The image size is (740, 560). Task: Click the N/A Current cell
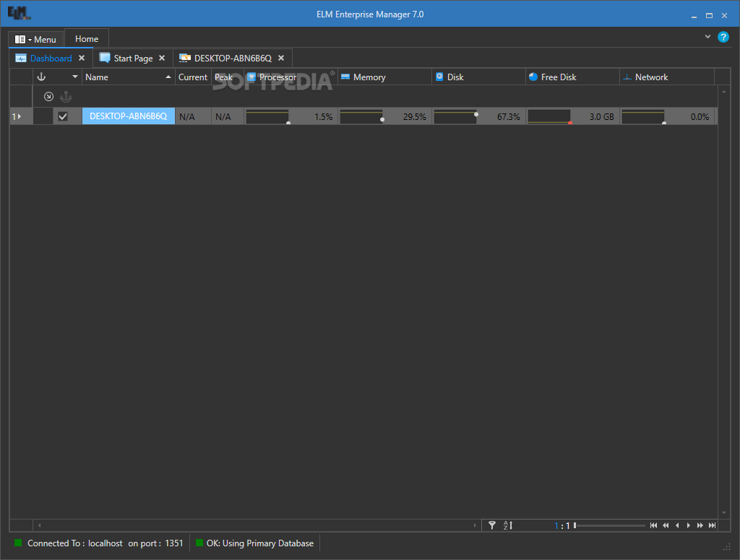[x=192, y=116]
